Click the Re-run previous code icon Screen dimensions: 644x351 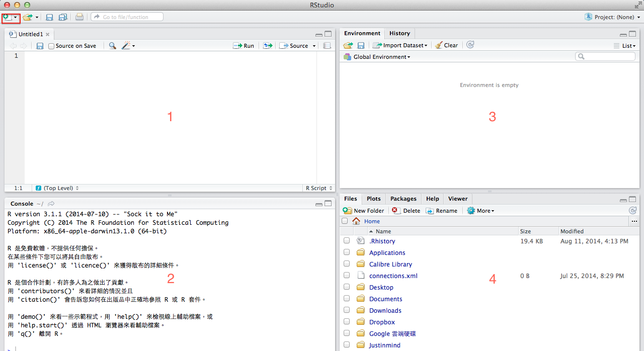pyautogui.click(x=268, y=46)
